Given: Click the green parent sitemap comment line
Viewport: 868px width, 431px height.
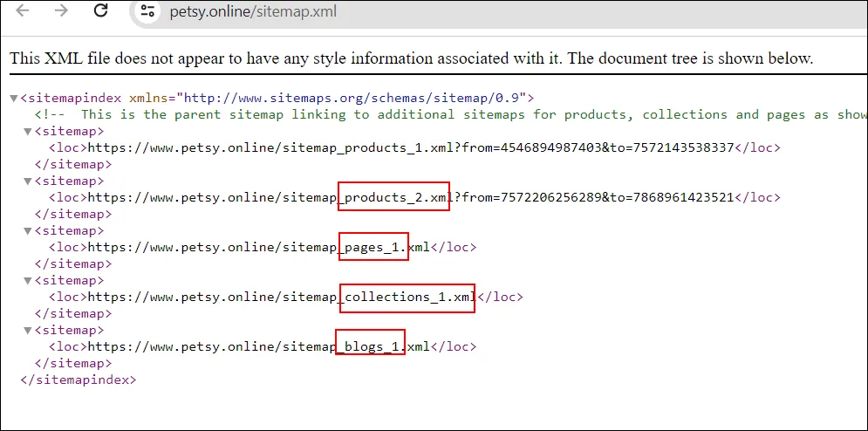Looking at the screenshot, I should click(x=451, y=114).
